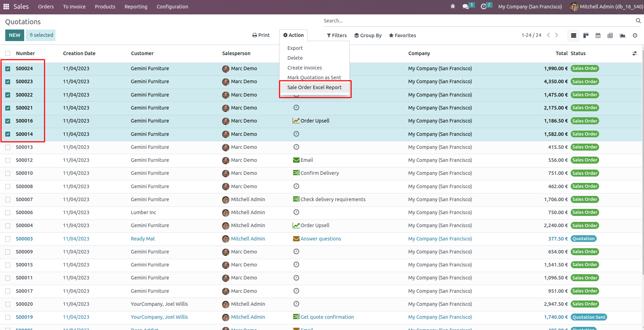Select Sale Order Excel Report action
Image resolution: width=644 pixels, height=330 pixels.
click(x=314, y=87)
